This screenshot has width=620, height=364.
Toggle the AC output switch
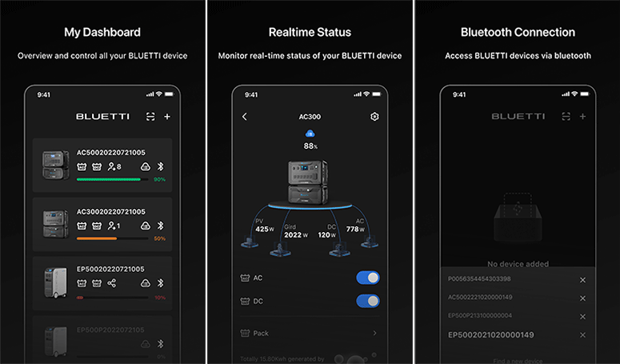pyautogui.click(x=368, y=278)
